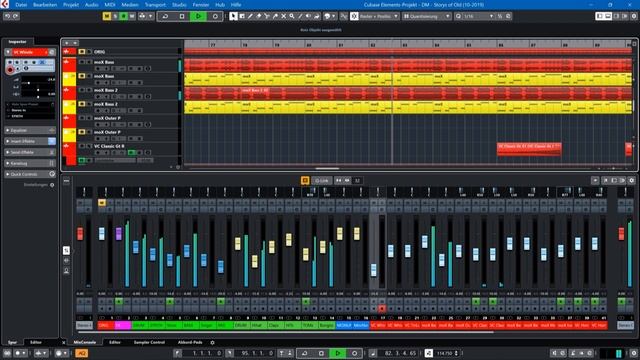Toggle the orange AQ button in transport bar
Viewport: 640px width, 360px height.
click(82, 353)
